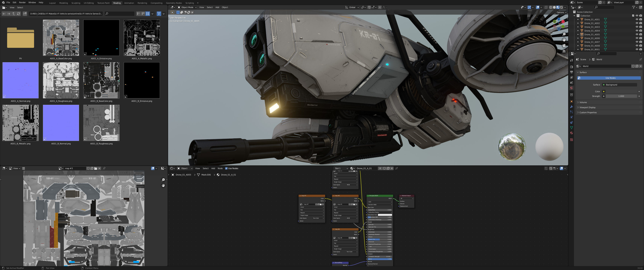Click the snap magnet icon

[369, 7]
